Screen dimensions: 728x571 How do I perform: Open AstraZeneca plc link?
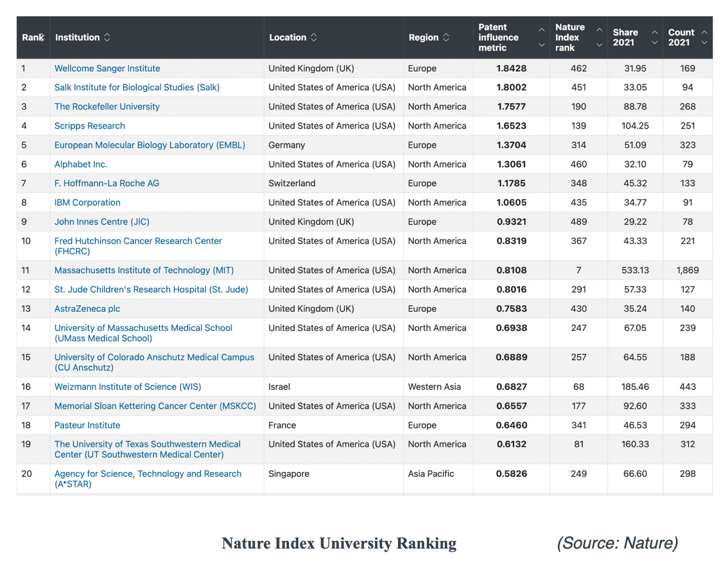[87, 308]
